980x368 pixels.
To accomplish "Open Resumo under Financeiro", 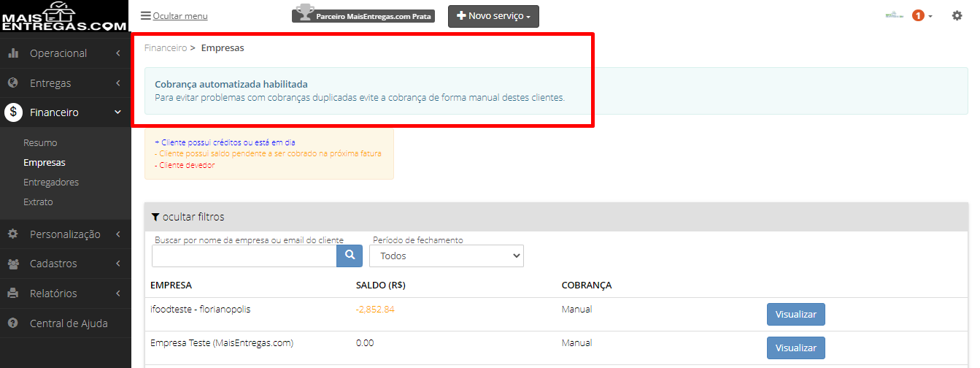I will [40, 142].
